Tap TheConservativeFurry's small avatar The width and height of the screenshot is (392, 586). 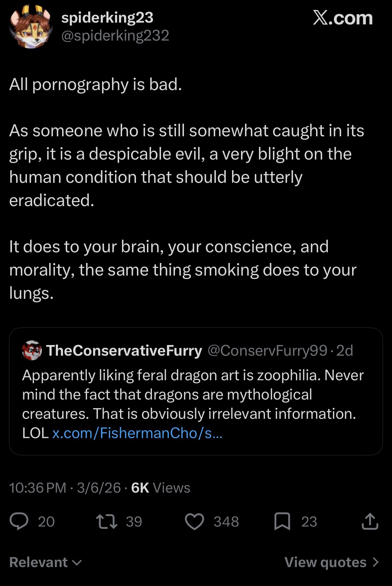point(32,350)
